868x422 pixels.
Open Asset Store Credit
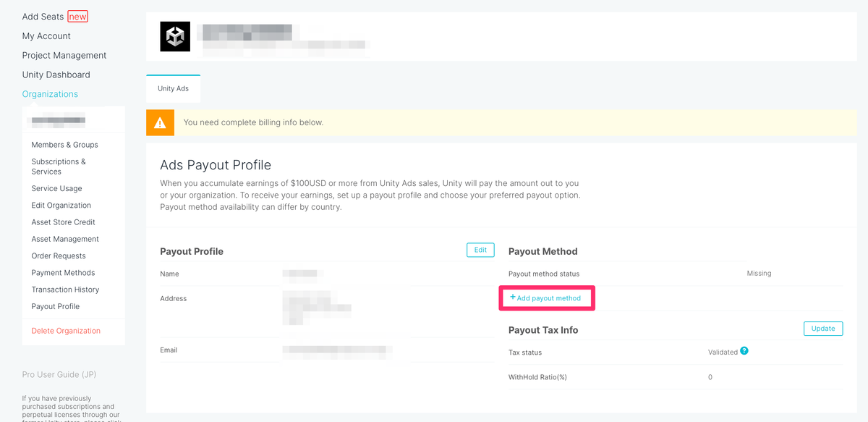(64, 222)
